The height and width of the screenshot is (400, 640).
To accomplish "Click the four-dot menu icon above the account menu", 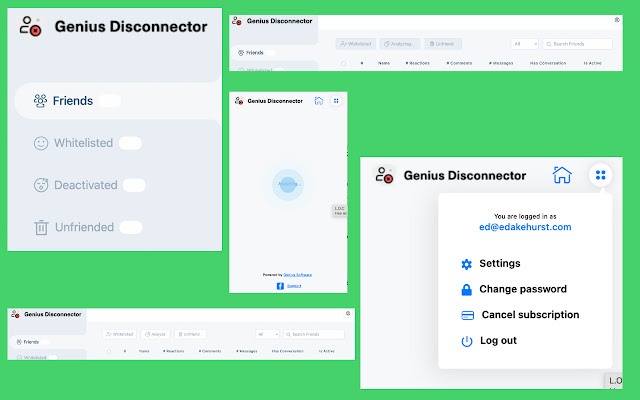I will point(600,175).
